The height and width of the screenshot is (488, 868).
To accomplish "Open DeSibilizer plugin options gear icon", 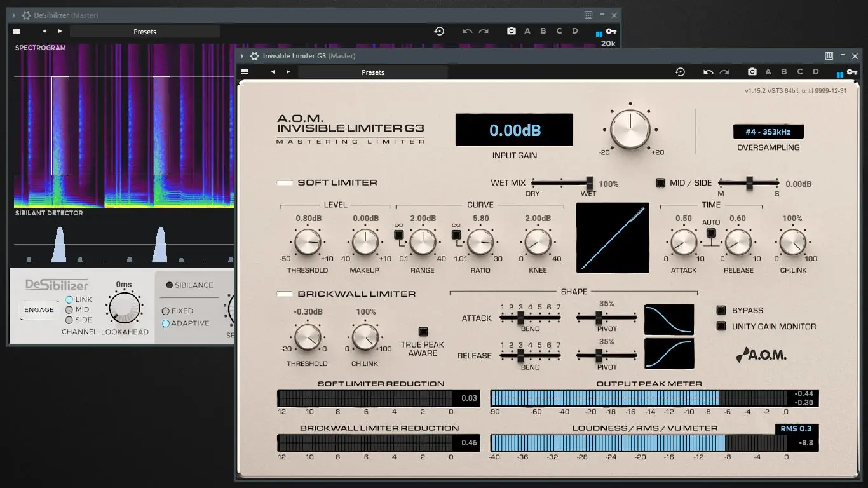I will 26,15.
